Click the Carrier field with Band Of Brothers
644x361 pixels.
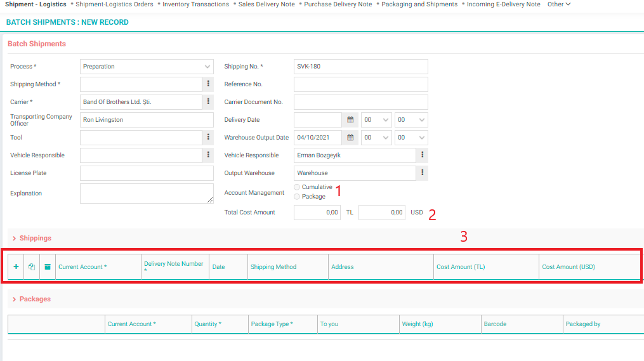click(141, 102)
